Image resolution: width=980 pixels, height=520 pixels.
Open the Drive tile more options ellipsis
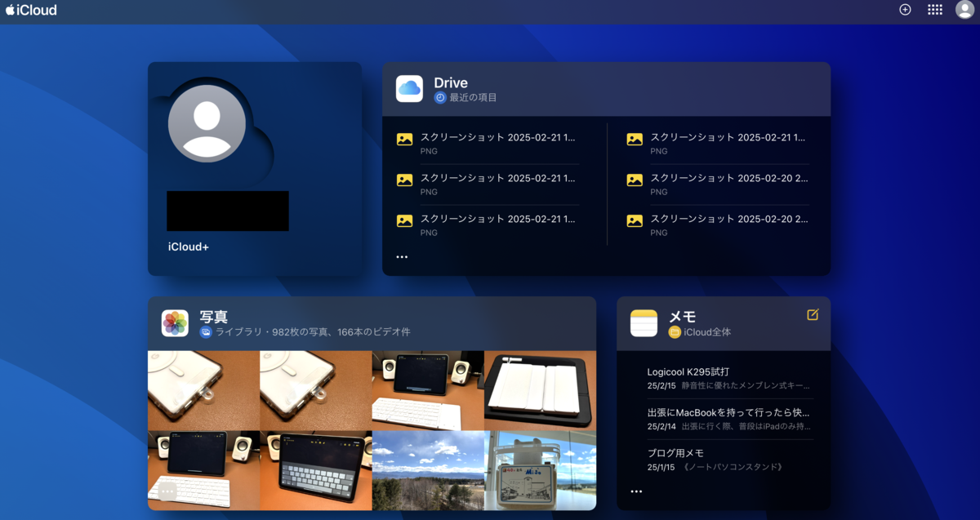tap(402, 256)
